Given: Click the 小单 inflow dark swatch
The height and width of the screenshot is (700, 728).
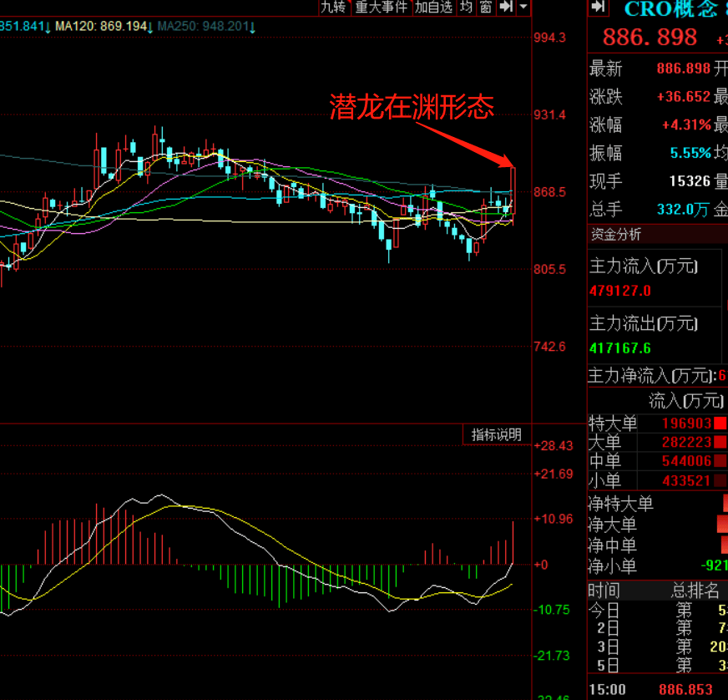Looking at the screenshot, I should click(720, 480).
